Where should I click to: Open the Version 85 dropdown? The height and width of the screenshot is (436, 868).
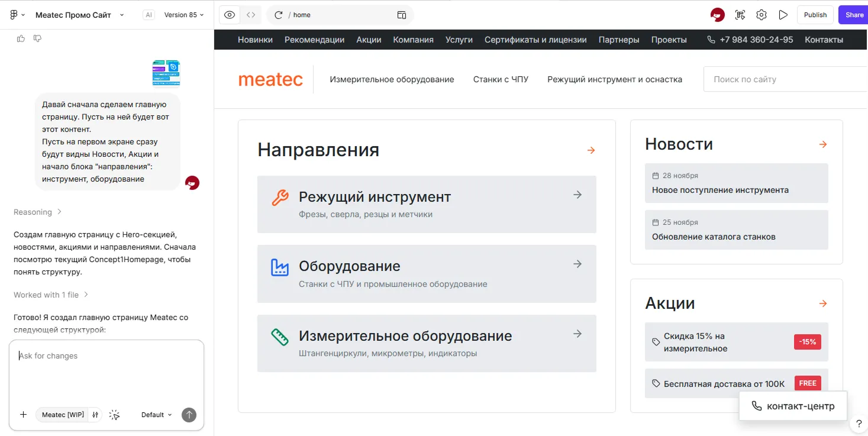coord(184,14)
